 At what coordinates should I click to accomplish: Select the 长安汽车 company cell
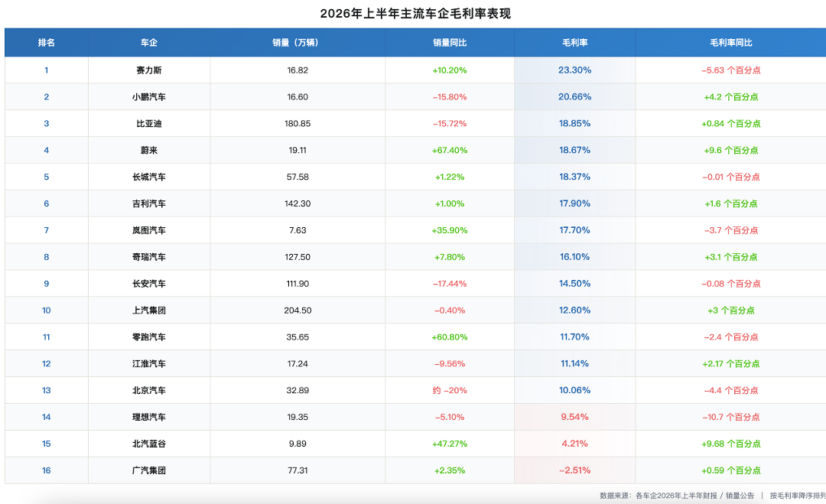coord(149,284)
